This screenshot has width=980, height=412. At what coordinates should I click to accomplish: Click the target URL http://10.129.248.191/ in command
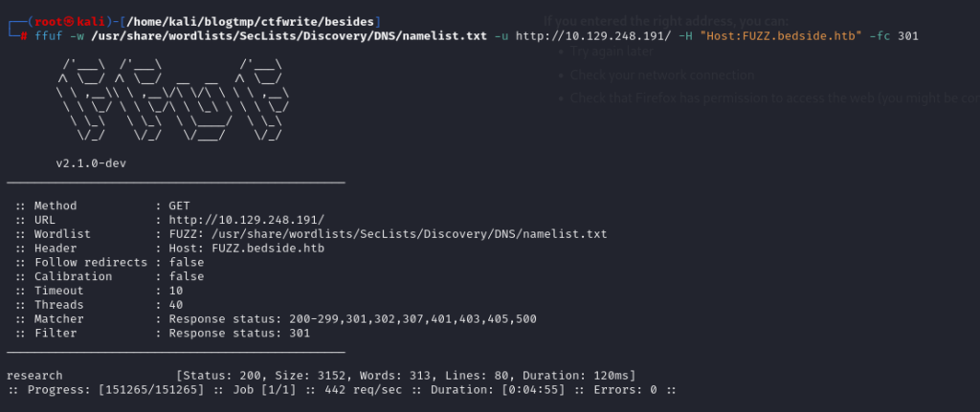pos(593,35)
